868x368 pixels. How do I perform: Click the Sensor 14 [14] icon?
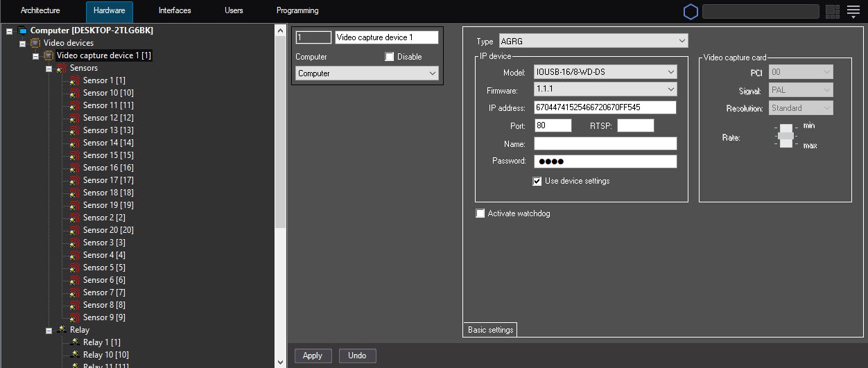tap(75, 143)
